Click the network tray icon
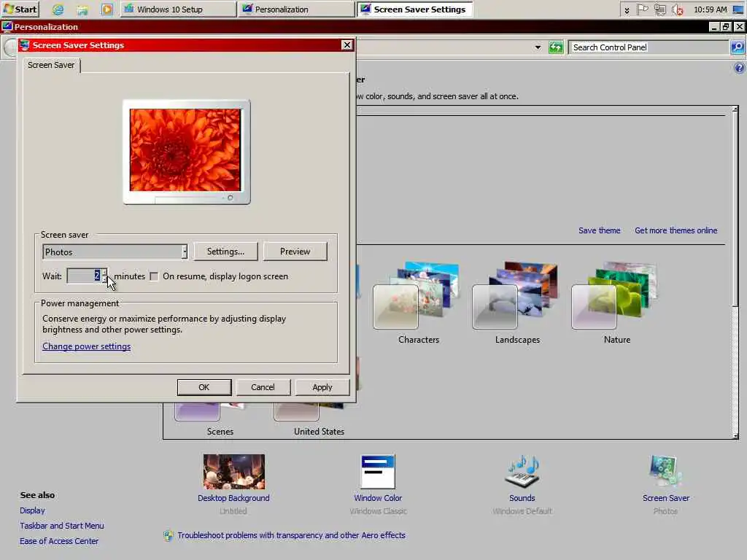 [x=659, y=9]
